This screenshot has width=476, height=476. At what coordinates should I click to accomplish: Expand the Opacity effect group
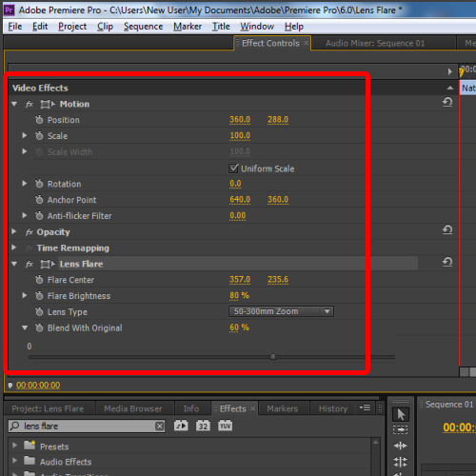(14, 231)
